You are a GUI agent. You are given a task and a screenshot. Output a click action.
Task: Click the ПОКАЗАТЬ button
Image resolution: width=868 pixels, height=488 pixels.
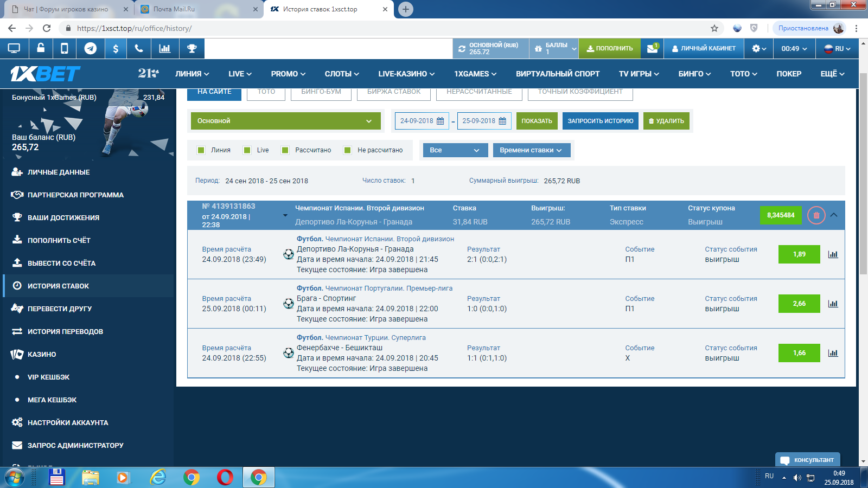coord(537,121)
